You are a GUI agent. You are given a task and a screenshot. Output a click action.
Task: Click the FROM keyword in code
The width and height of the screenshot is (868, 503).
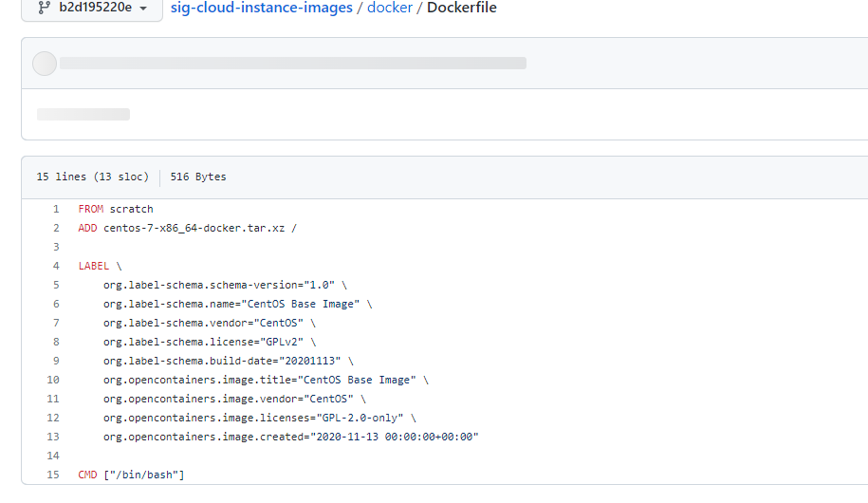(x=91, y=209)
